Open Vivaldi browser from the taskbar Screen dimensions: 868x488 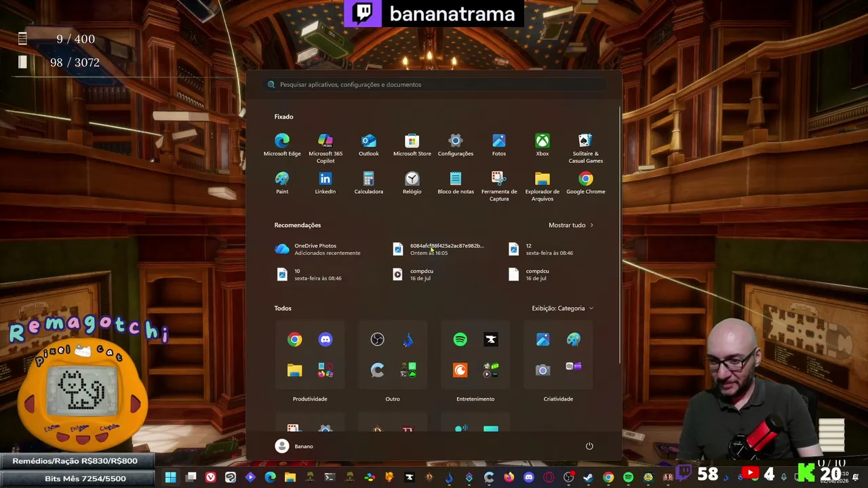pos(211,477)
